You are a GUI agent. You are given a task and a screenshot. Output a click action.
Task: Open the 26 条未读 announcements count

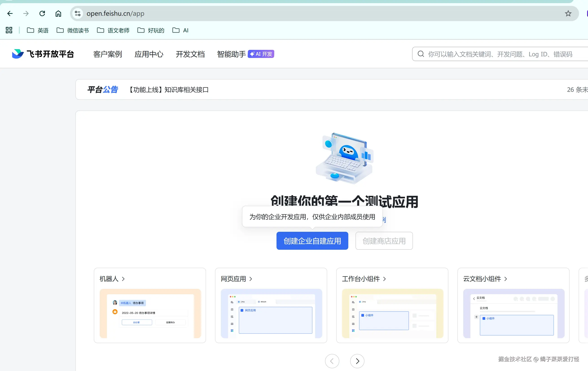click(x=577, y=90)
